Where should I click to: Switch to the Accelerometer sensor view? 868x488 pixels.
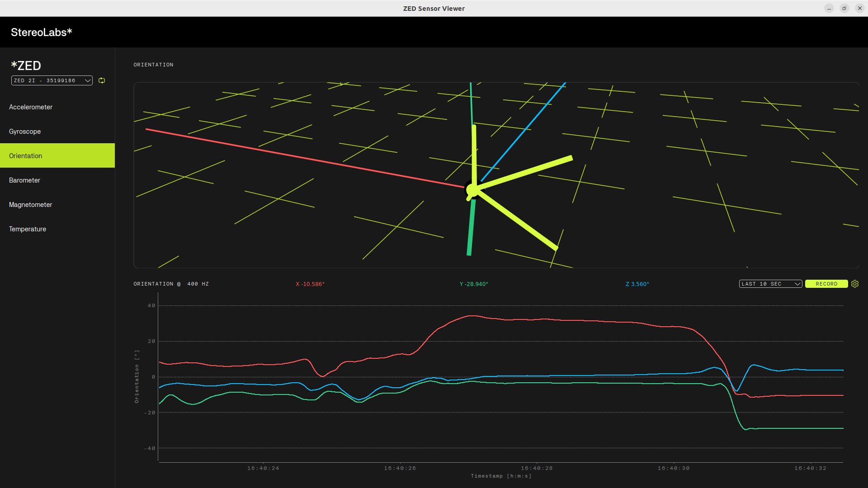(57, 107)
